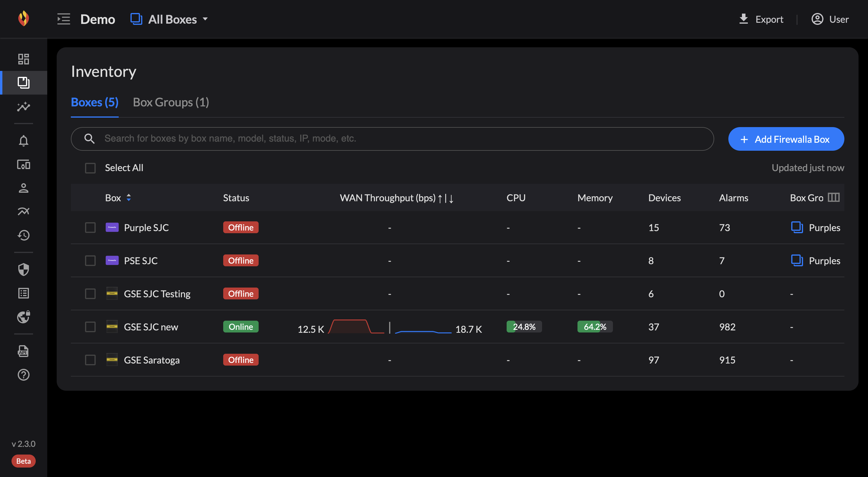Image resolution: width=868 pixels, height=477 pixels.
Task: Open the Insights chart sidebar icon
Action: [x=24, y=107]
